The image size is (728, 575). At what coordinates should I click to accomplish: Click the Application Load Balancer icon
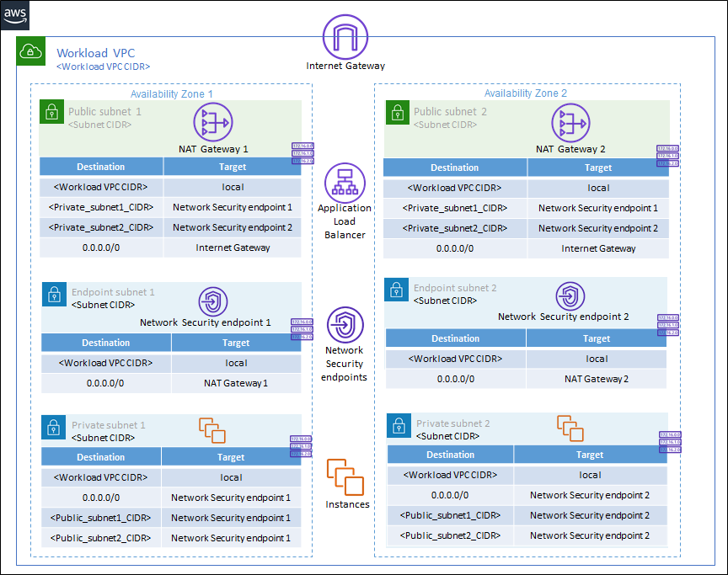click(x=345, y=181)
